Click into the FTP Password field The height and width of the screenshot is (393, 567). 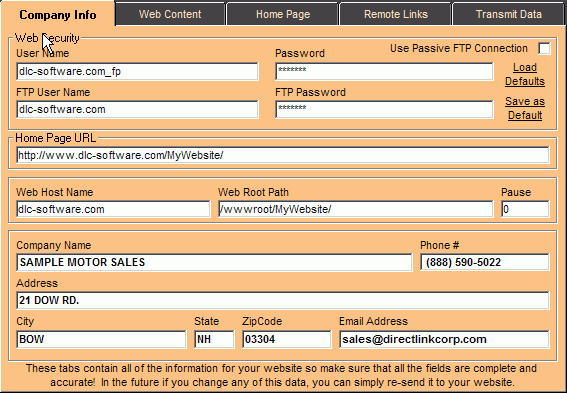tap(384, 109)
